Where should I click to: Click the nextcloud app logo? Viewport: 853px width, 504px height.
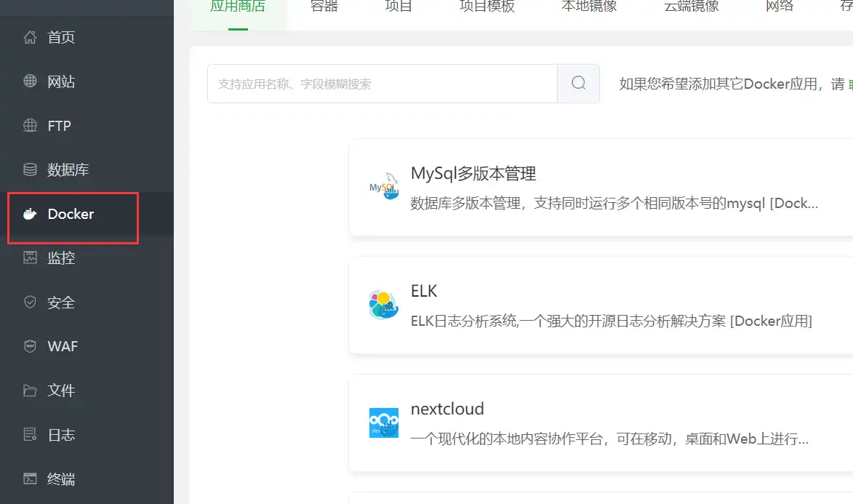(x=383, y=423)
